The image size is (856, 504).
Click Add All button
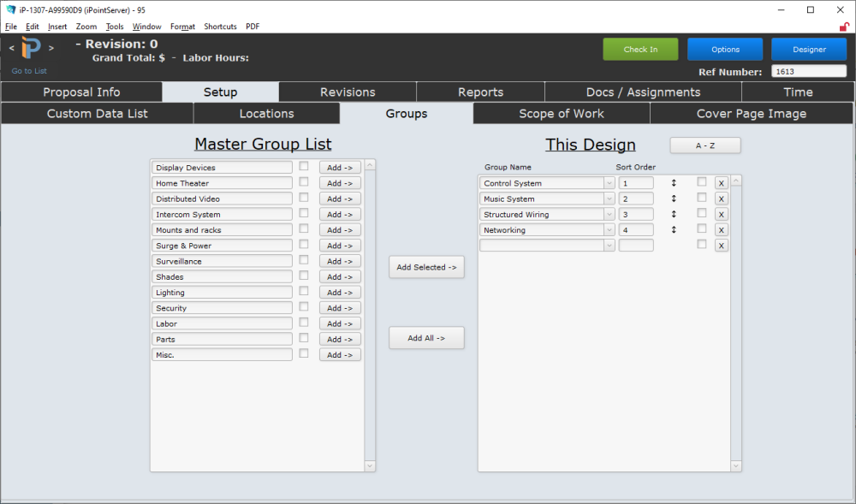(x=426, y=338)
